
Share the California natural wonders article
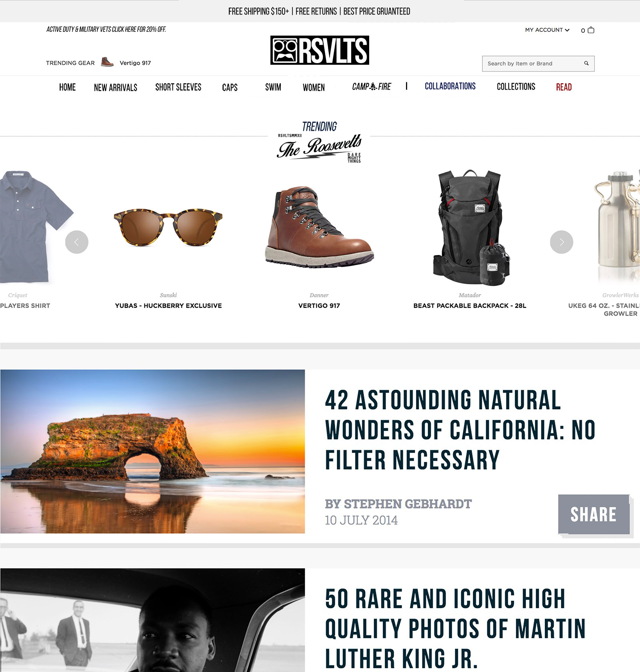594,514
